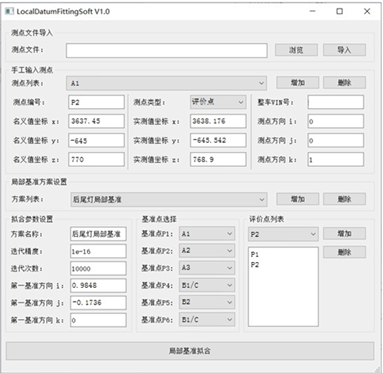Open the 测点列表 dropdown showing A1
Screen dimensions: 383x373
[x=166, y=83]
